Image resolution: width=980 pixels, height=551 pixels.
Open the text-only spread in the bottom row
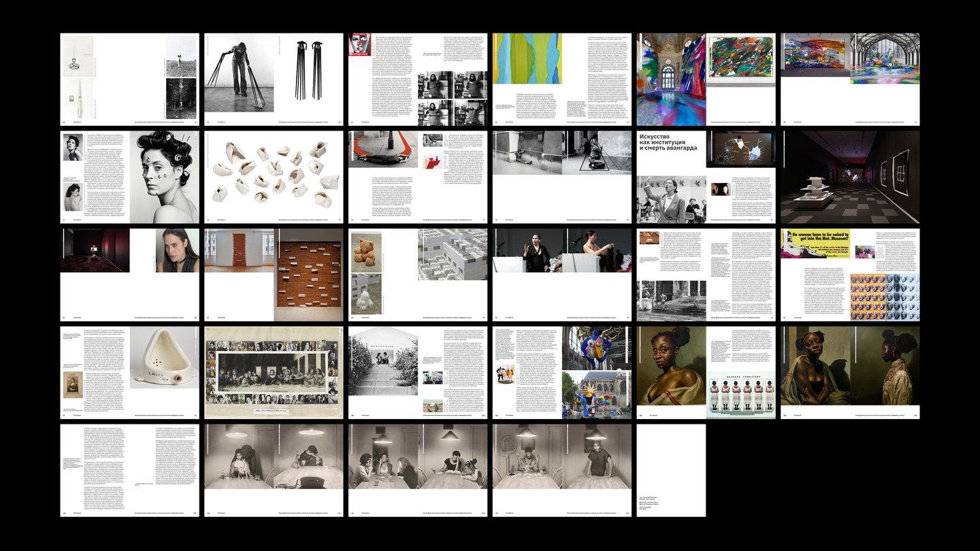tap(129, 471)
